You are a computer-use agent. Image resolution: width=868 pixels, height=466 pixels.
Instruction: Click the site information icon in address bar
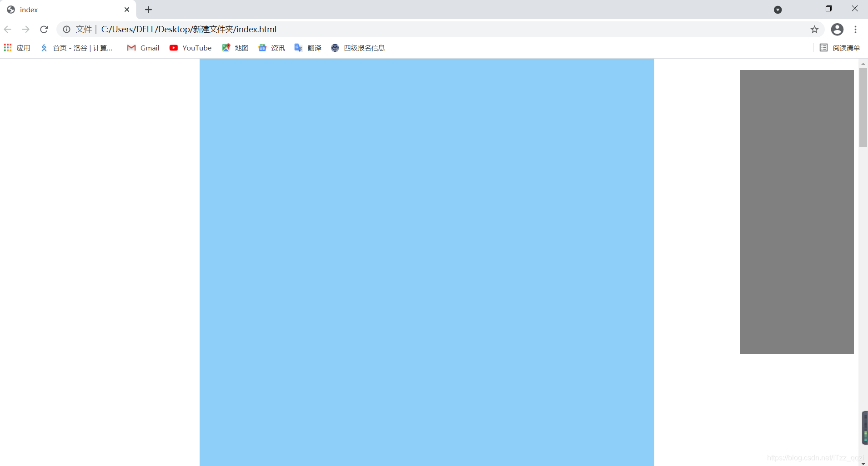(67, 30)
